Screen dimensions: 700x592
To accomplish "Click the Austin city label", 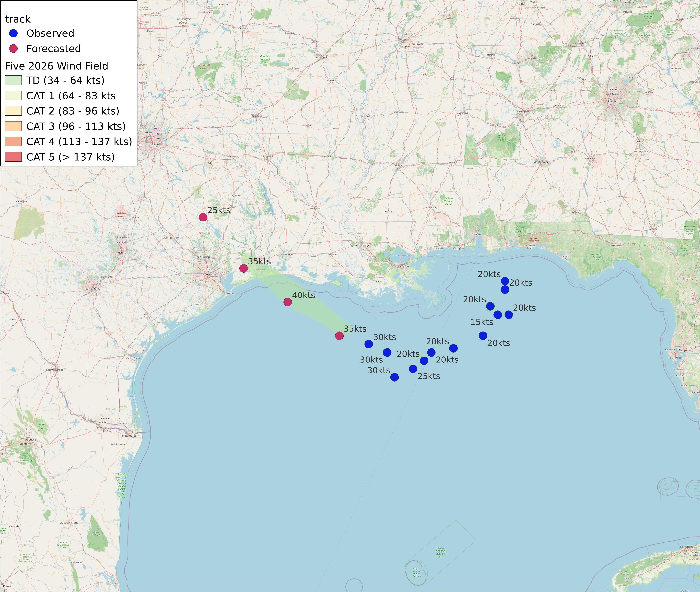I will coord(120,253).
